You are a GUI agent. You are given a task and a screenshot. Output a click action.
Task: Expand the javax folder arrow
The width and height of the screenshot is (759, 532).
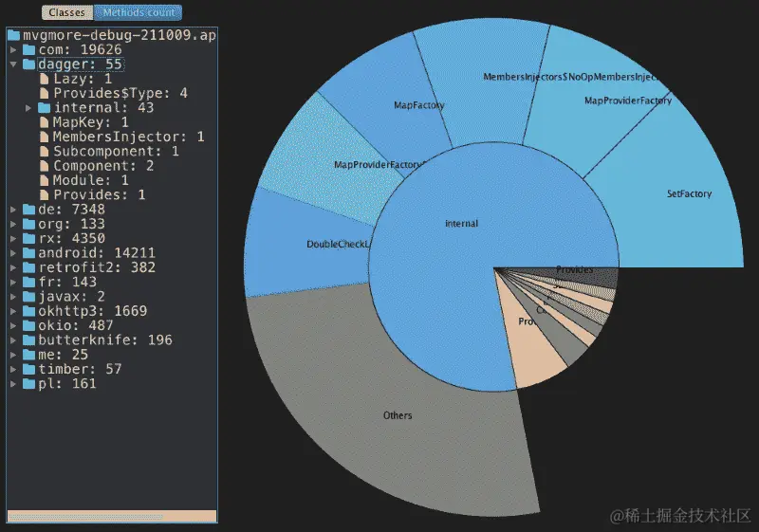coord(13,297)
